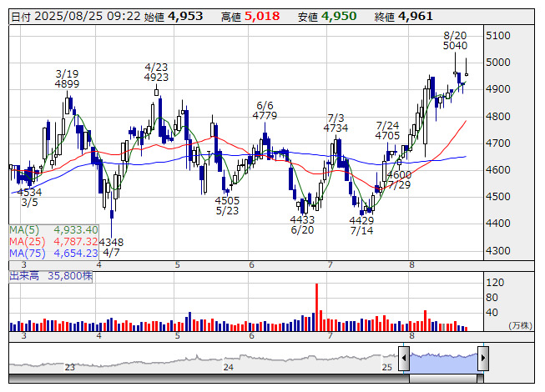The height and width of the screenshot is (392, 545).
Task: Click the 5100 price axis label
Action: click(498, 35)
